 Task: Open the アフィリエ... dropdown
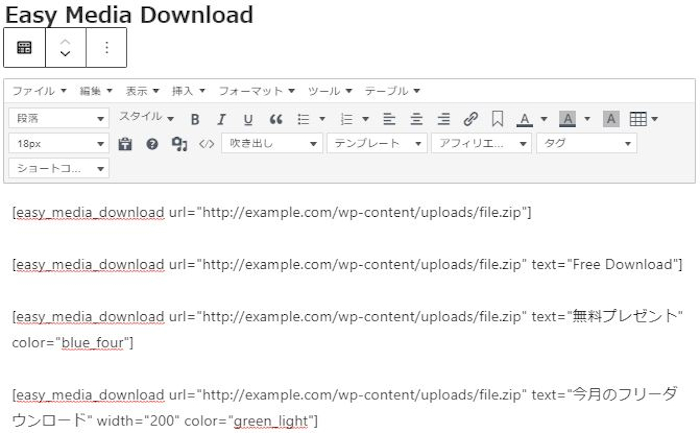(x=481, y=144)
